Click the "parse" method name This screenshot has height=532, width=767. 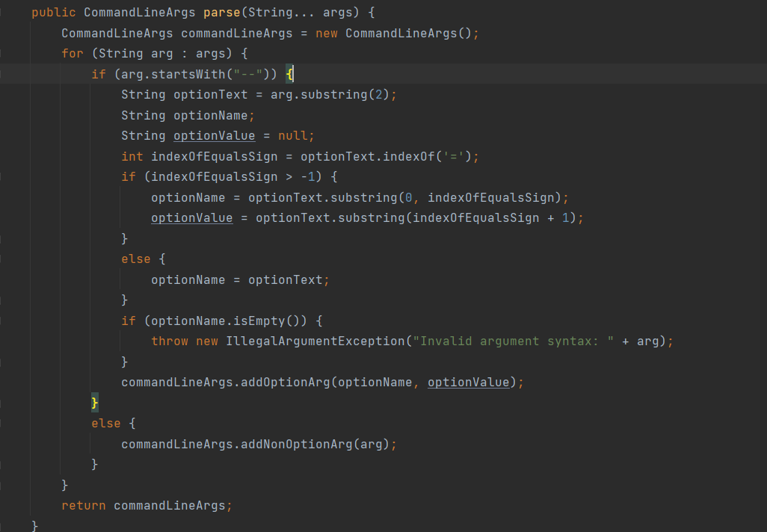(221, 12)
